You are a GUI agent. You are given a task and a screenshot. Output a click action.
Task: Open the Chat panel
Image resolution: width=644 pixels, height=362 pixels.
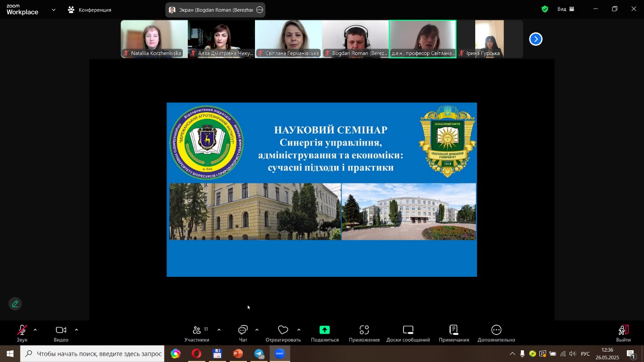[243, 330]
